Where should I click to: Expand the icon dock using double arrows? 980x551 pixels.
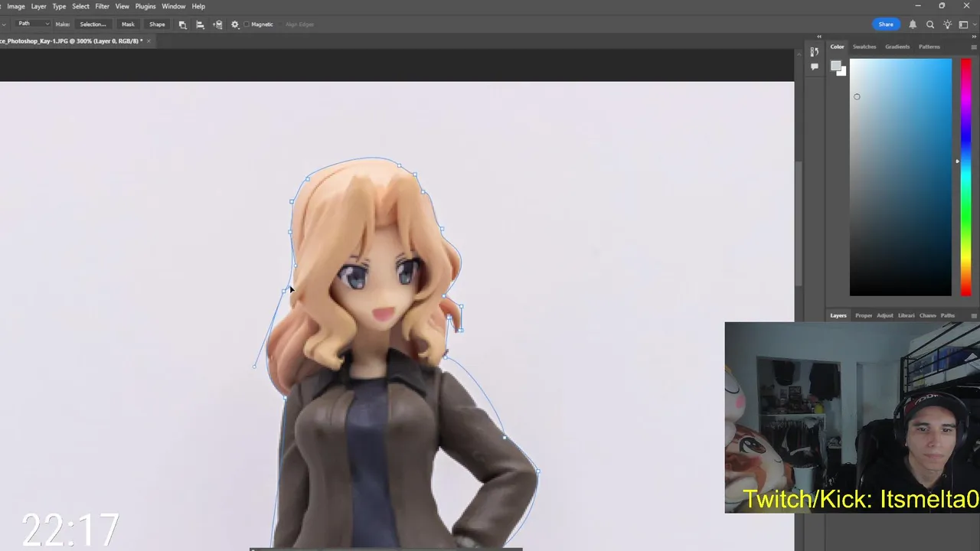(819, 36)
